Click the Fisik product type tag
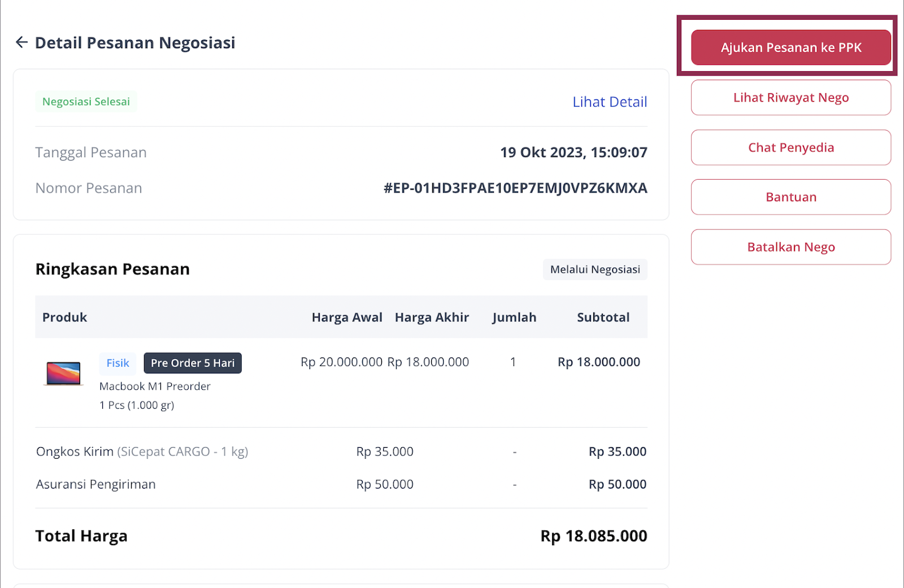Viewport: 904px width, 588px height. 117,363
